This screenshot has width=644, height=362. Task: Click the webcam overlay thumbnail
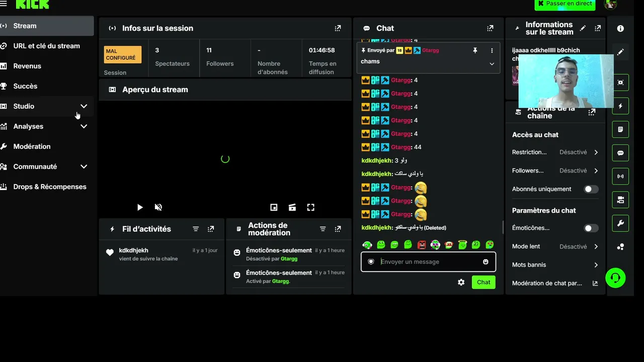pos(566,81)
